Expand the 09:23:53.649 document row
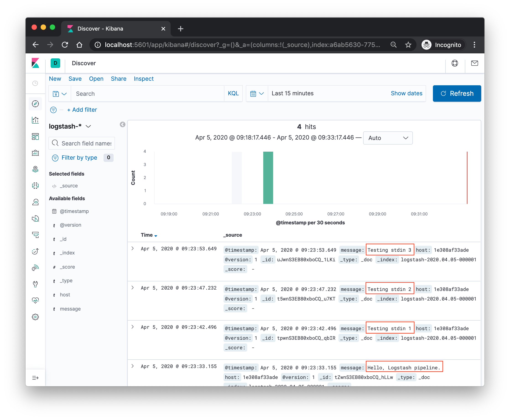The width and height of the screenshot is (510, 420). pos(132,249)
